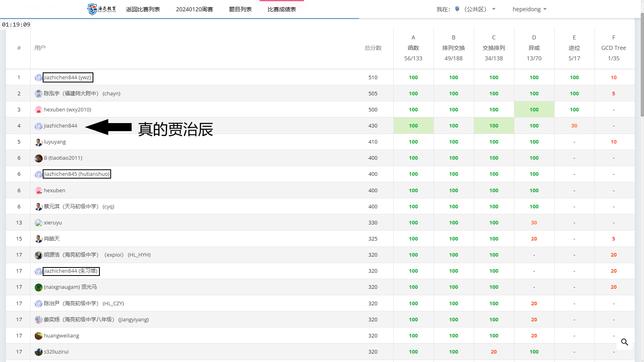The image size is (644, 362).
Task: Click the avatar beside luyuyang
Action: (39, 142)
